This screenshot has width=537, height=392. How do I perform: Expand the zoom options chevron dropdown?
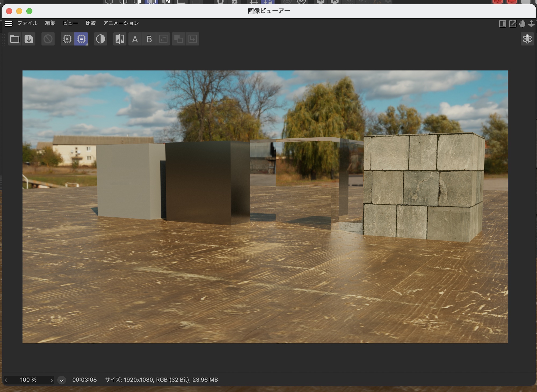61,380
